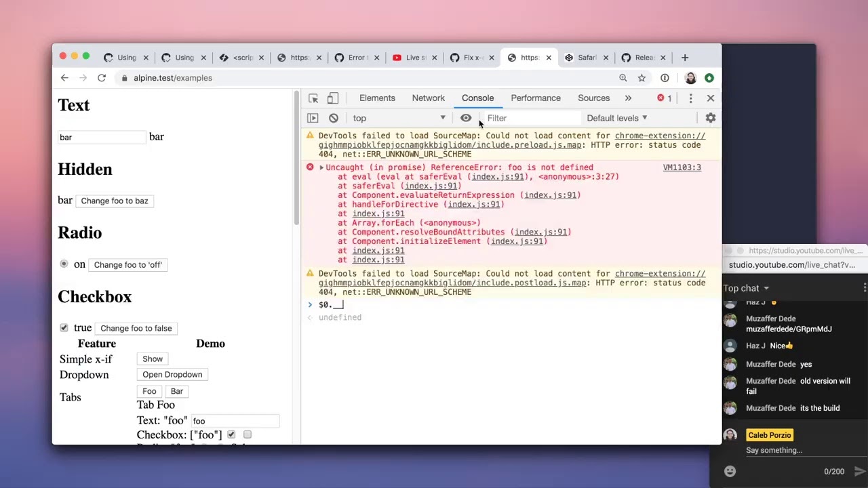This screenshot has width=868, height=488.
Task: Toggle the device toolbar in DevTools
Action: pos(333,98)
